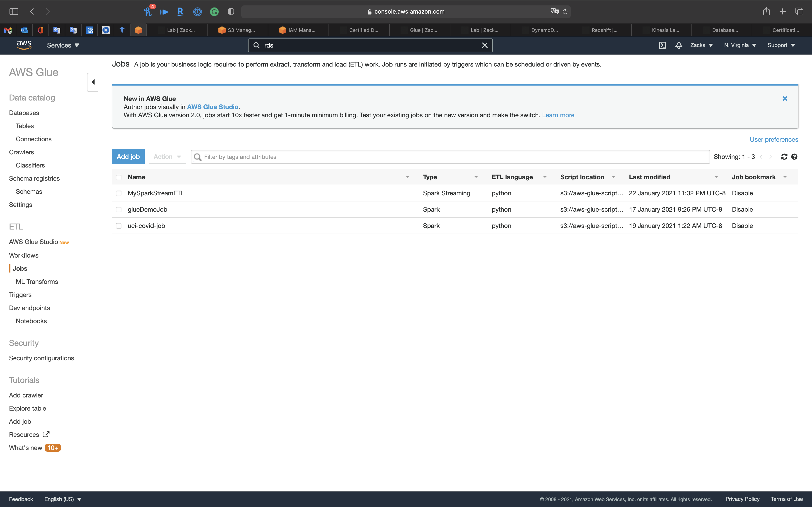
Task: Dismiss the New in AWS Glue banner
Action: click(x=785, y=99)
